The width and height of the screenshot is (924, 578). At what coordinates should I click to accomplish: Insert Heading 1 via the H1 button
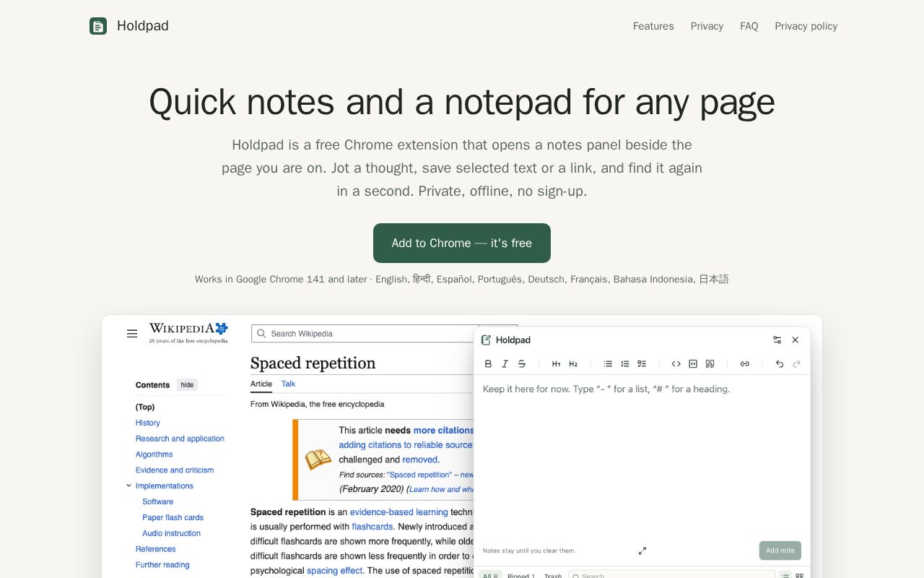pos(556,363)
